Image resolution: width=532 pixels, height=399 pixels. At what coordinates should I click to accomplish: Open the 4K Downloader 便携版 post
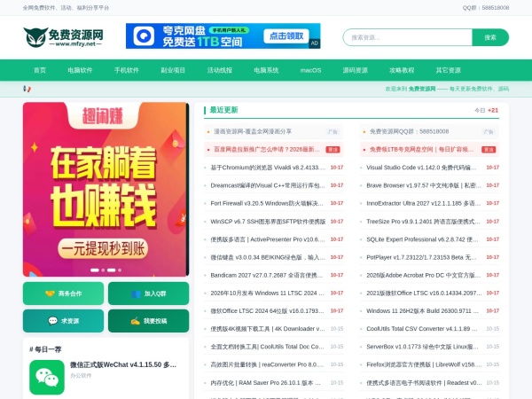268,328
